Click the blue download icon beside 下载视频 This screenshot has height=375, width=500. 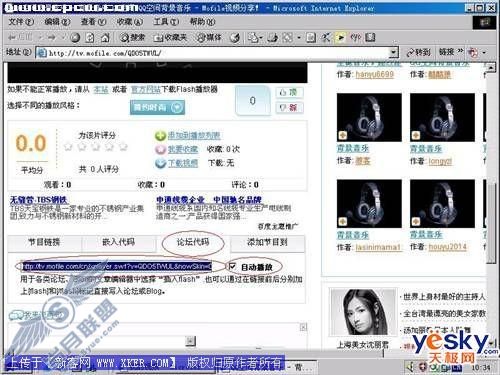tap(160, 163)
